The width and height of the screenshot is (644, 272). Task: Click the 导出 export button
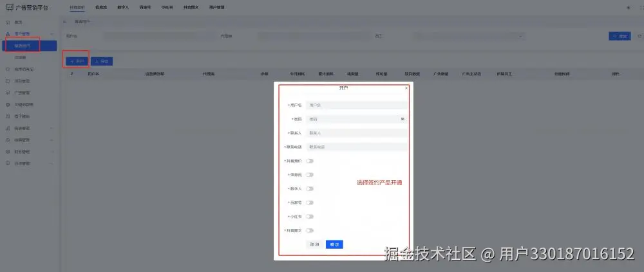click(x=102, y=61)
